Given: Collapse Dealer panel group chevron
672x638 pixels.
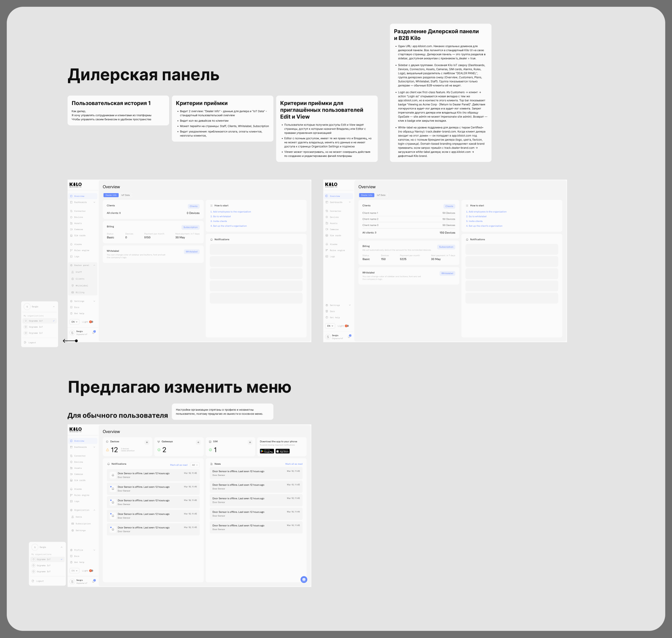Looking at the screenshot, I should tap(94, 265).
